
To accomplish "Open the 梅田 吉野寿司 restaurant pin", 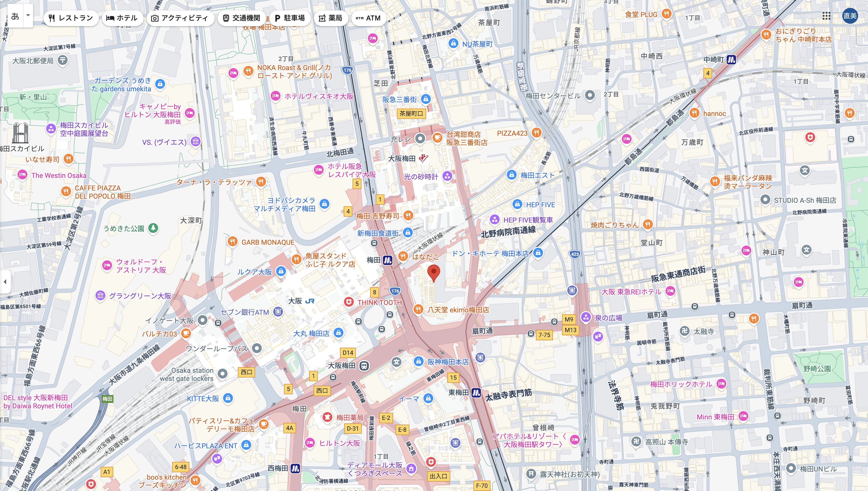I will (x=408, y=215).
